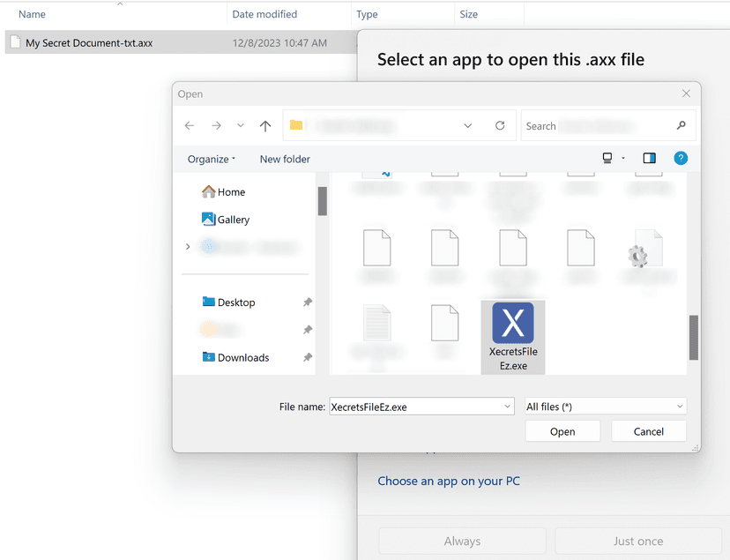
Task: Open recent locations chevron dropdown
Action: click(x=241, y=126)
